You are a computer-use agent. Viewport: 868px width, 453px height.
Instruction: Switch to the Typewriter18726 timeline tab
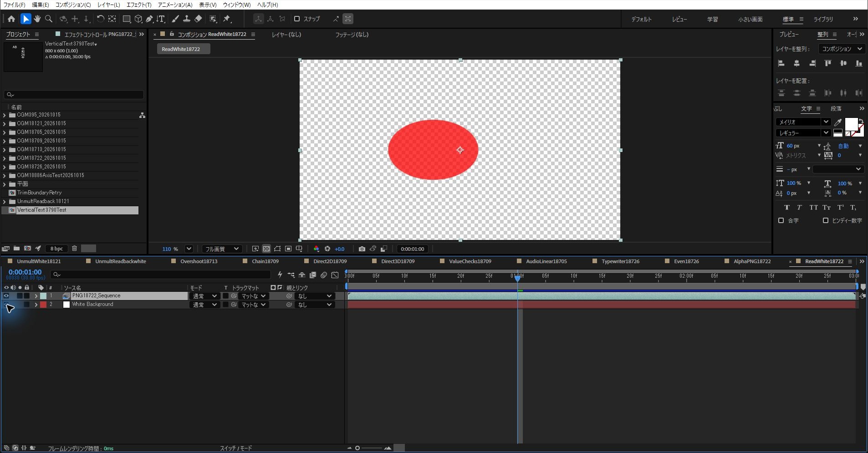620,261
